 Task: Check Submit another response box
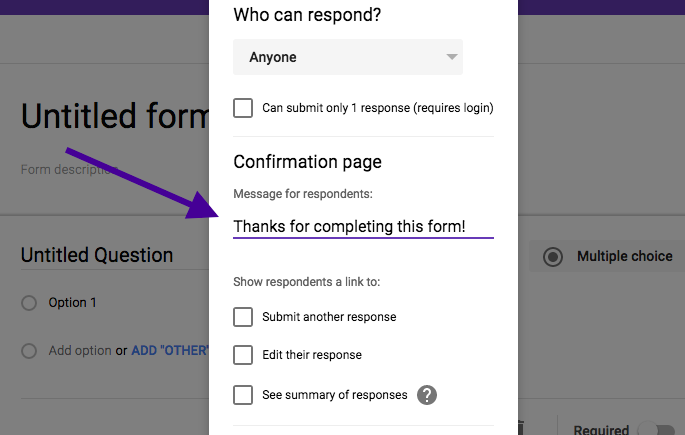point(243,317)
